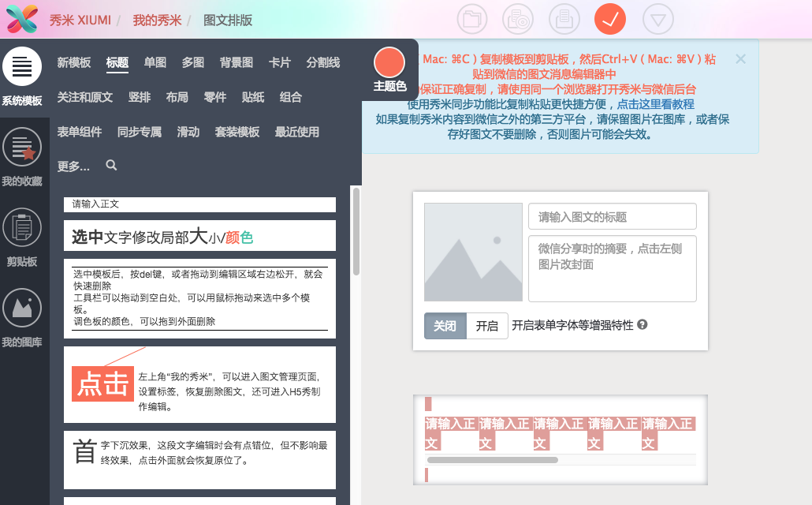Switch to the 背景图 category tab
Screen dimensions: 812x505
(237, 63)
